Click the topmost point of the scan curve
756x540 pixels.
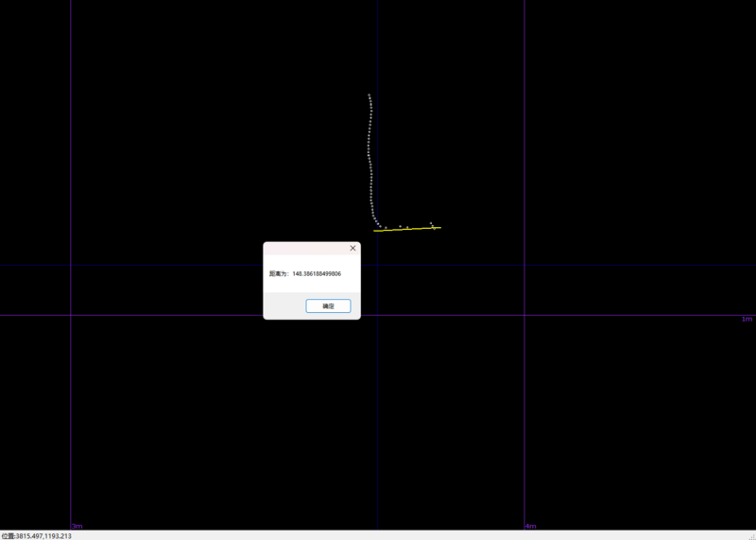click(x=369, y=95)
